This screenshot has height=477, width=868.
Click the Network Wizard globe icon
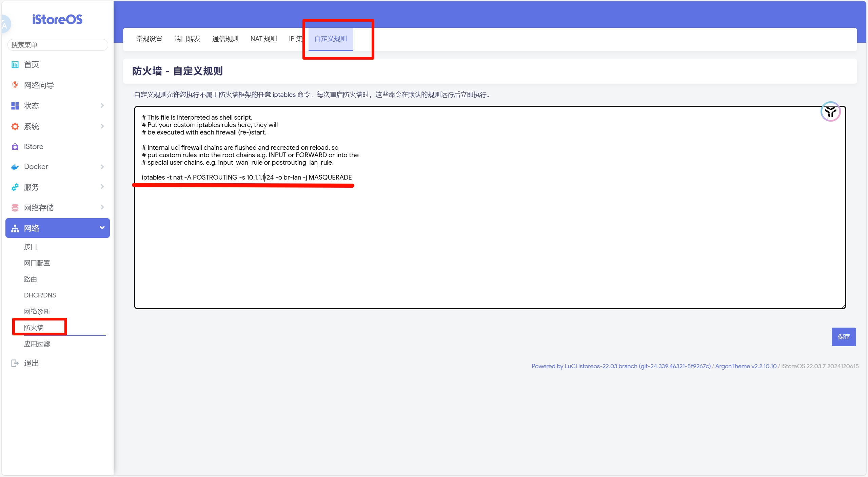pos(15,85)
